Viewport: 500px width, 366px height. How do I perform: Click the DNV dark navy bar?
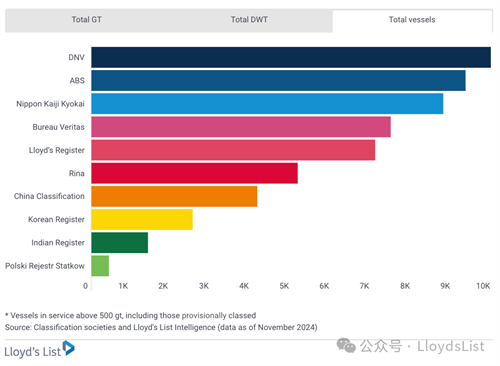291,57
